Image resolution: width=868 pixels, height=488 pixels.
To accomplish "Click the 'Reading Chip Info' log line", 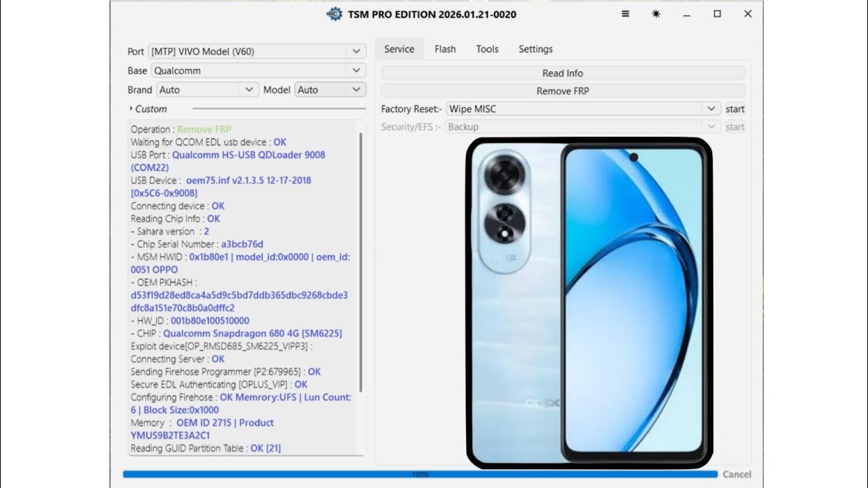I will point(176,218).
